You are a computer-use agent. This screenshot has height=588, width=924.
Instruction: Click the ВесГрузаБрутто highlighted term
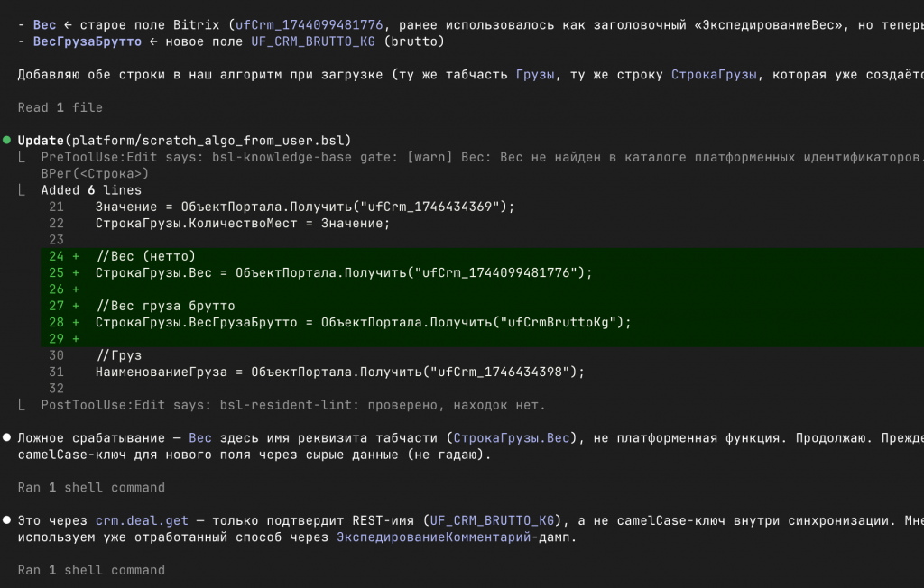click(x=88, y=41)
